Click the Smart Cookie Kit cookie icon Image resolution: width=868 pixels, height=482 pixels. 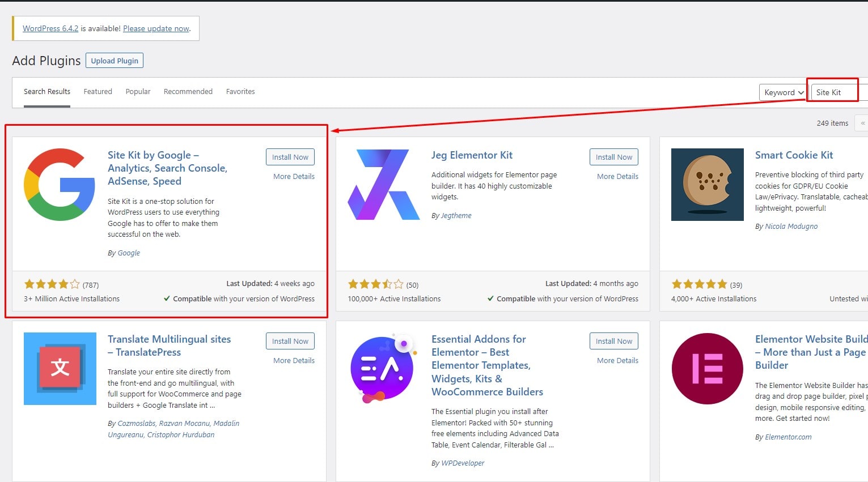pos(708,185)
